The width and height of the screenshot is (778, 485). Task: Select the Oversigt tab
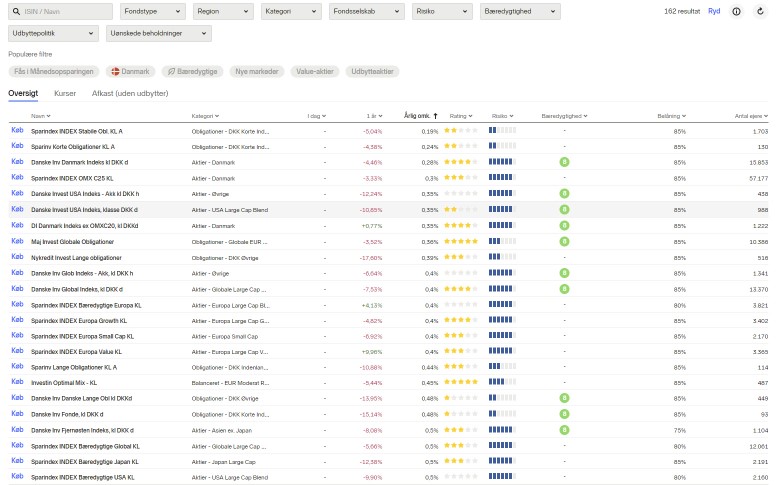(x=23, y=93)
